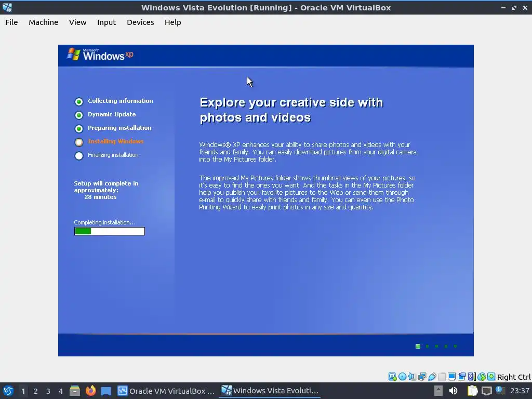Image resolution: width=532 pixels, height=399 pixels.
Task: Maximize the VirtualBox VM window
Action: point(514,7)
